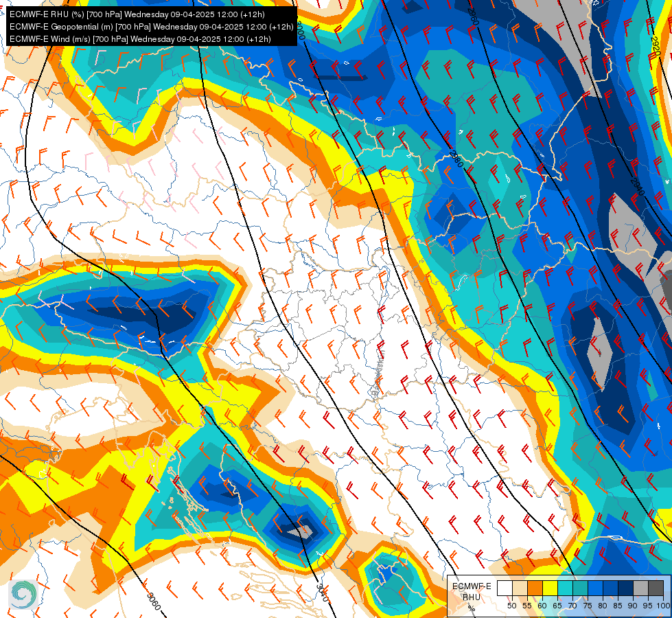The height and width of the screenshot is (618, 672).
Task: Click the legend tick value 55
Action: coord(527,606)
